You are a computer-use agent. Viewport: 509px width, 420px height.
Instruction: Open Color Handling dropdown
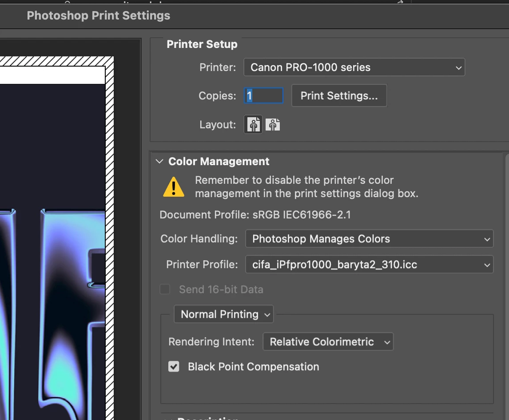point(370,238)
